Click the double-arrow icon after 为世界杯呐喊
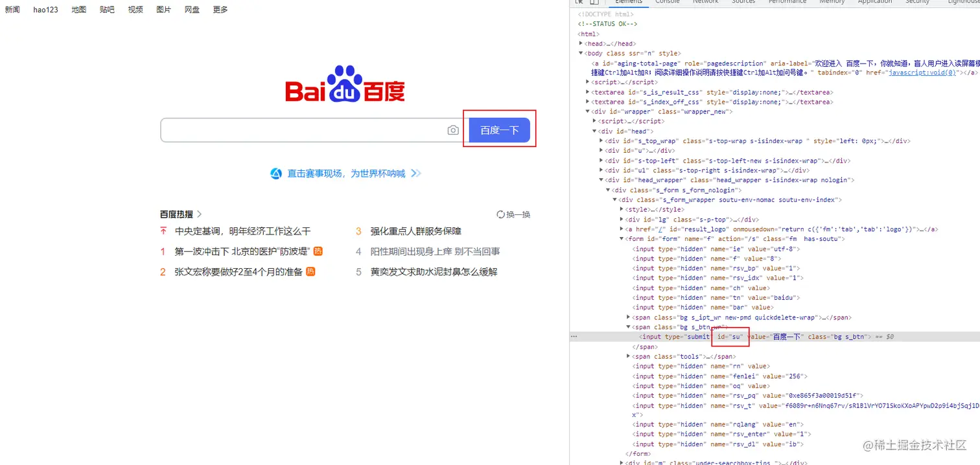This screenshot has width=980, height=465. click(416, 174)
